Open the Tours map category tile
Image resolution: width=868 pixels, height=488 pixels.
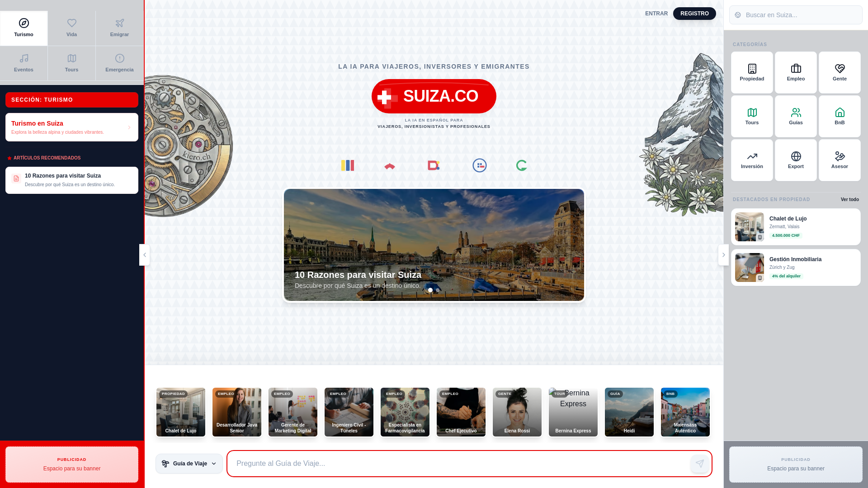[752, 116]
